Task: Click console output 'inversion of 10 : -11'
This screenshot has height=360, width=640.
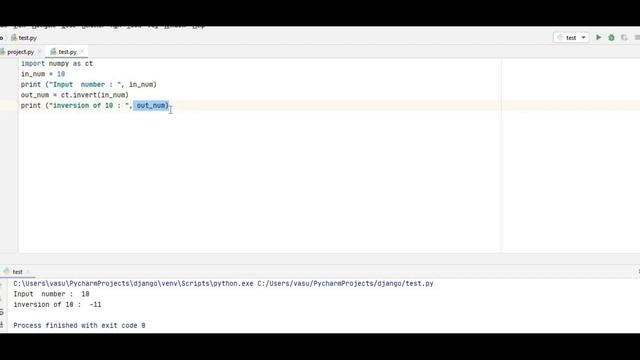Action: tap(57, 304)
